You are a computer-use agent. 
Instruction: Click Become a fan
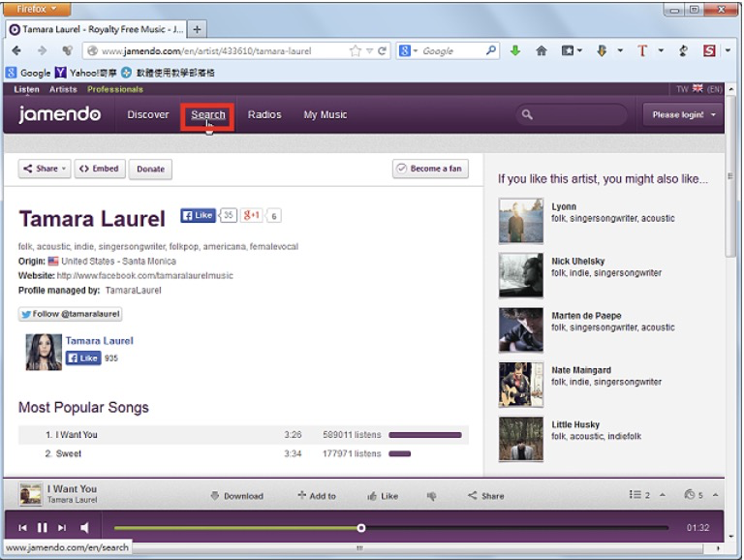coord(430,169)
